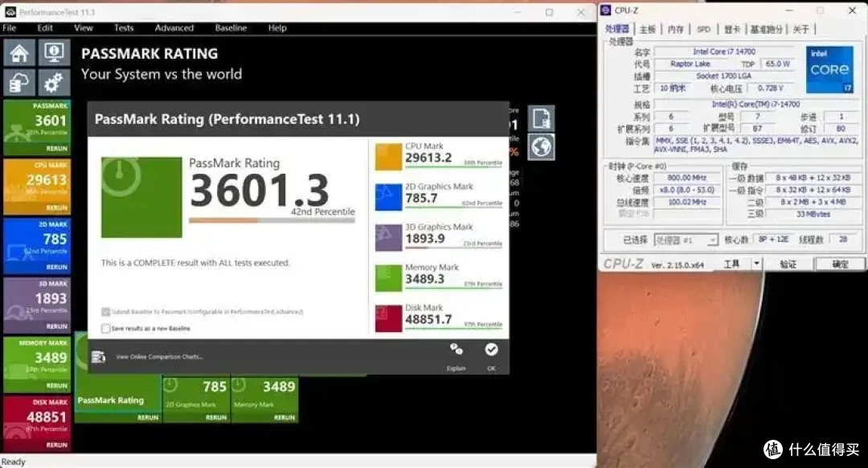
Task: Click the orange CPU Mark icon in dialog
Action: (388, 157)
